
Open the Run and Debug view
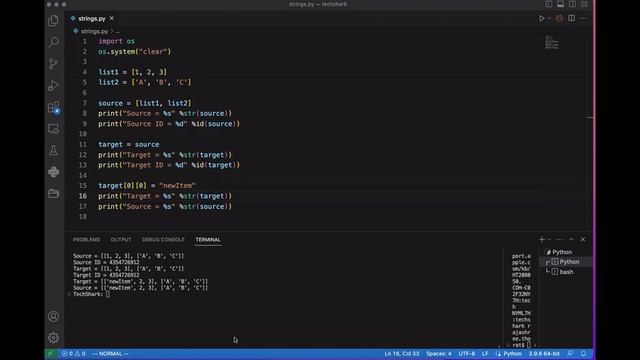pyautogui.click(x=53, y=85)
